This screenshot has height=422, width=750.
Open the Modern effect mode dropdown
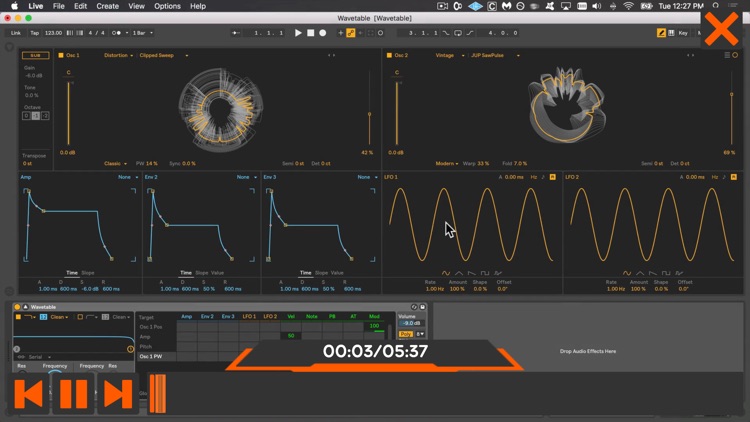[x=447, y=164]
